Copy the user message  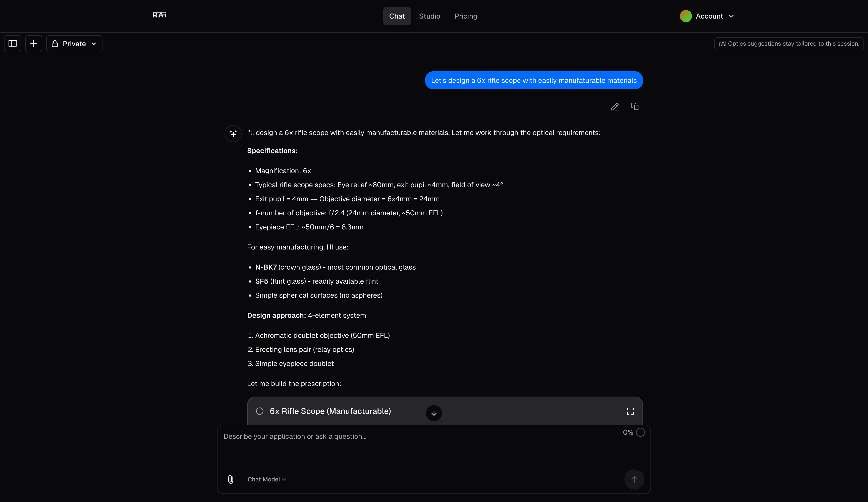(635, 107)
